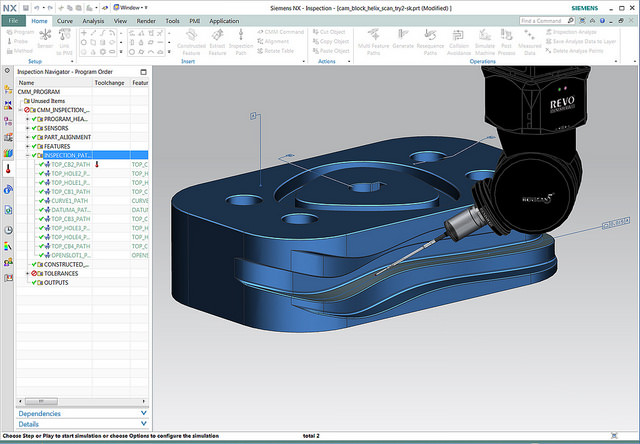Expand the PROGRAM_HEA... tree node

(28, 119)
